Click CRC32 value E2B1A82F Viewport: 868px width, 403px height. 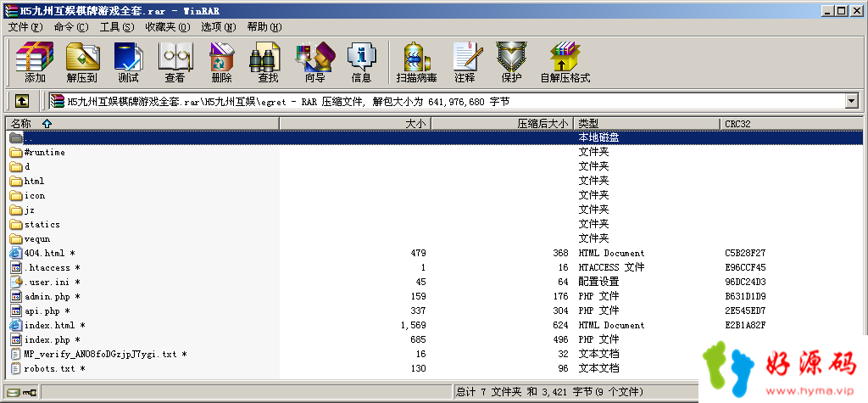point(745,325)
